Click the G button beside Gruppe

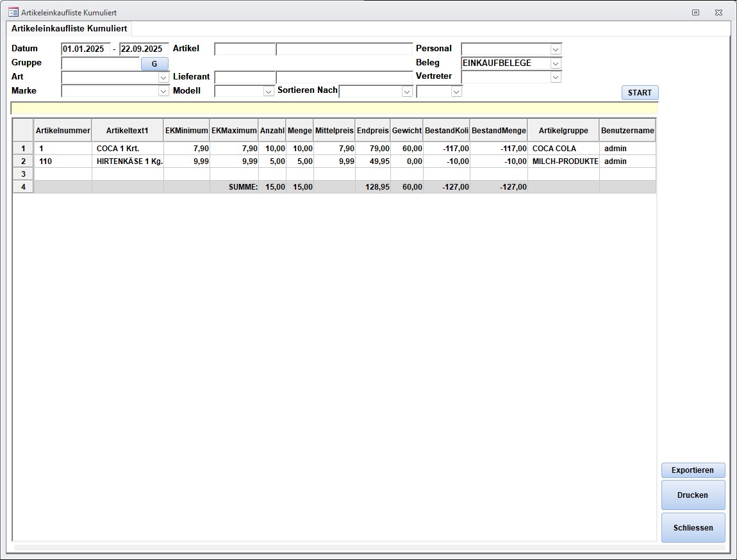point(154,64)
